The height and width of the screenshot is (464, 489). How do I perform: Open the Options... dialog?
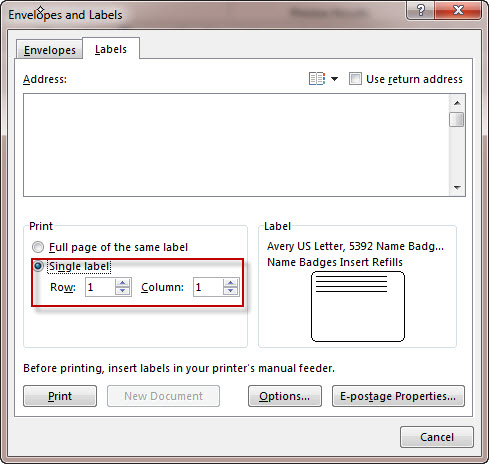[x=285, y=396]
